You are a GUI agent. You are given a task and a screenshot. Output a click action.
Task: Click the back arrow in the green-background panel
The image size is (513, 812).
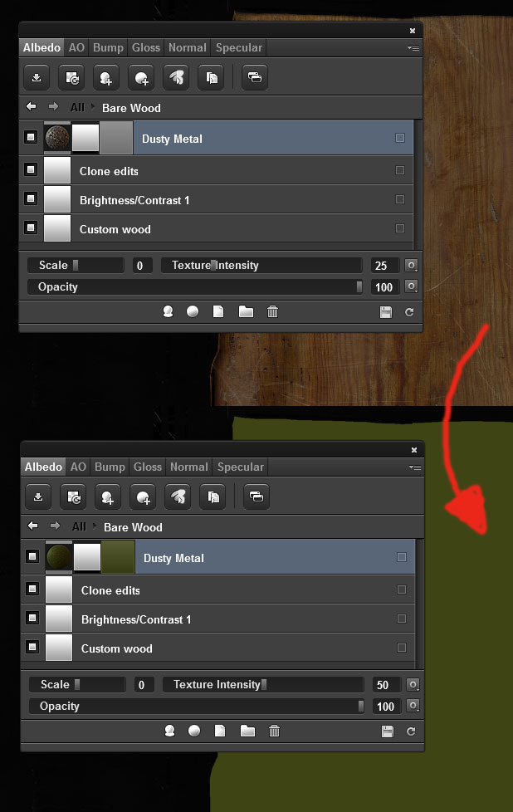(32, 526)
